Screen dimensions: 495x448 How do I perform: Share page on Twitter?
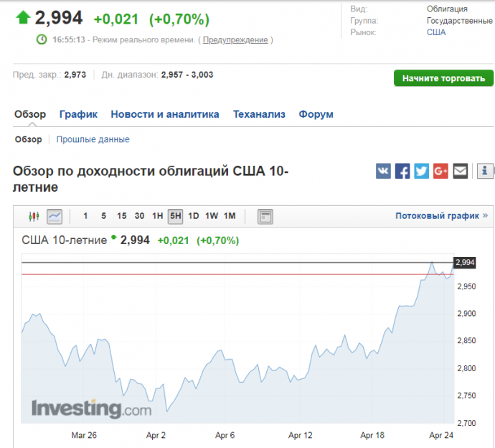point(421,171)
